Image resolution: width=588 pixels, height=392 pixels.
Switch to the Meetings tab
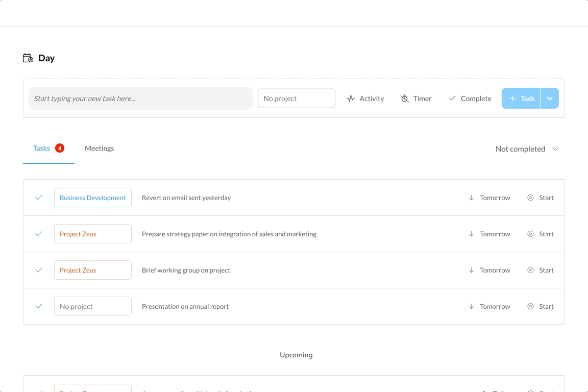pyautogui.click(x=100, y=148)
